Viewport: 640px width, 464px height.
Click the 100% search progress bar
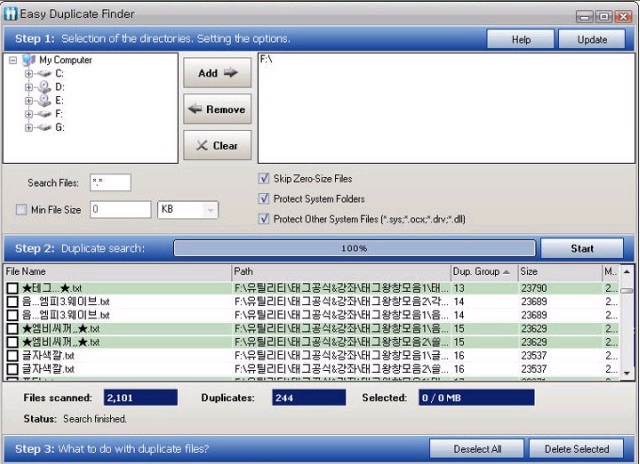354,248
